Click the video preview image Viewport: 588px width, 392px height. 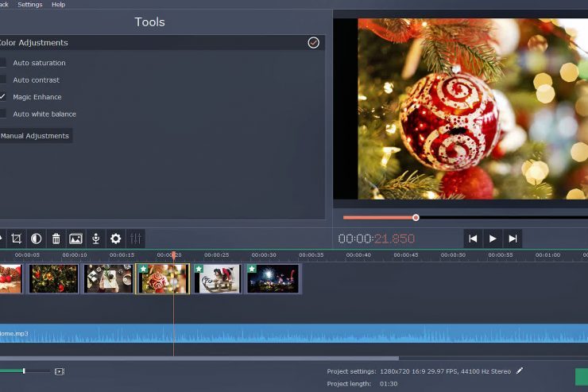point(473,109)
